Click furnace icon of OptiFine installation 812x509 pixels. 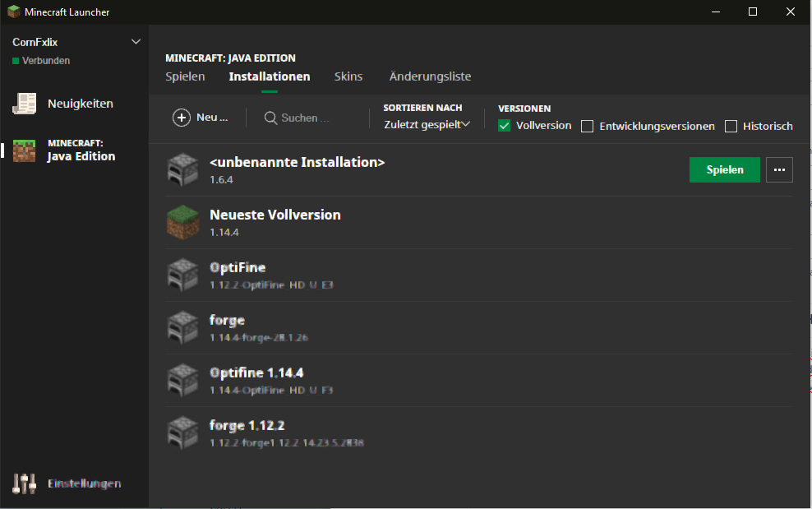pyautogui.click(x=182, y=275)
